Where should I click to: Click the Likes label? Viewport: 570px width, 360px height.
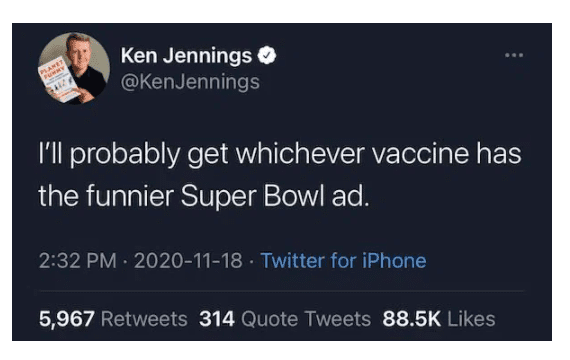pyautogui.click(x=471, y=319)
